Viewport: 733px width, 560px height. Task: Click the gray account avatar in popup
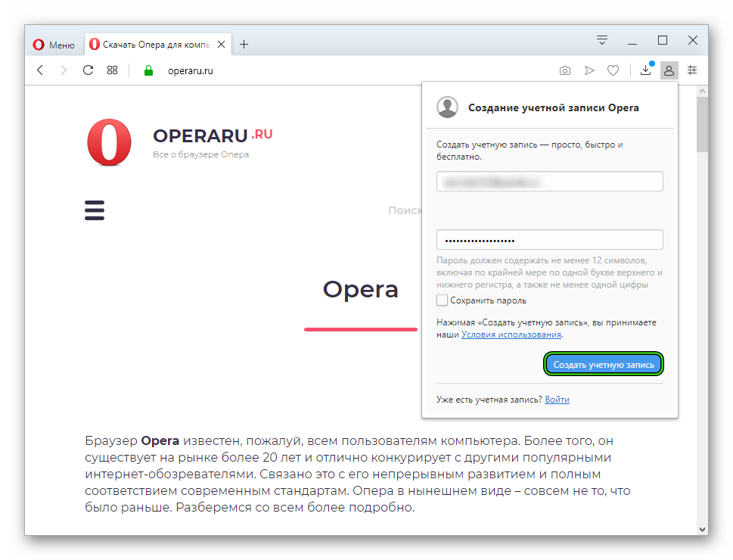coord(447,107)
